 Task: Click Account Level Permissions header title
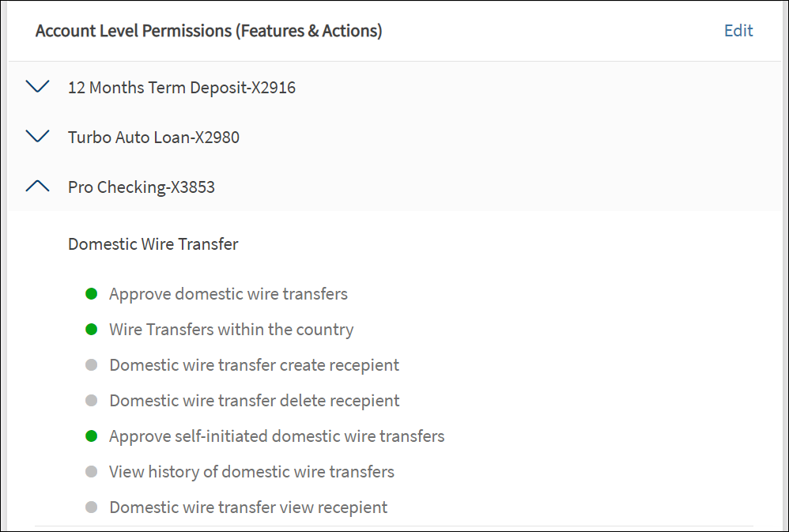(x=209, y=32)
